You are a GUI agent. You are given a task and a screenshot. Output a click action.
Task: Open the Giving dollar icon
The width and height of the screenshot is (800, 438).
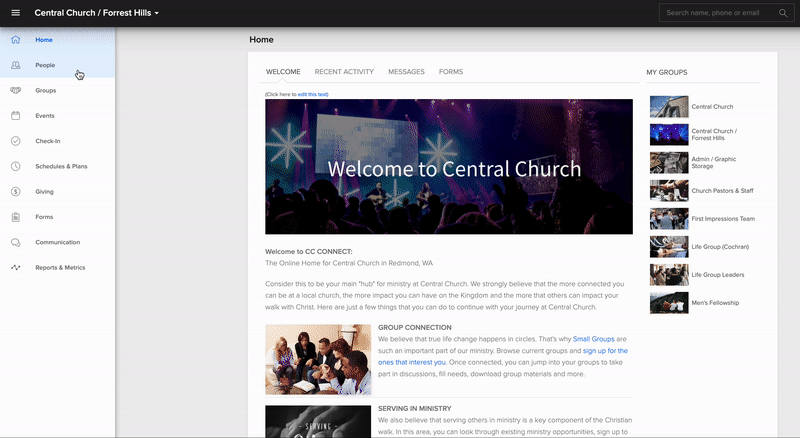16,191
